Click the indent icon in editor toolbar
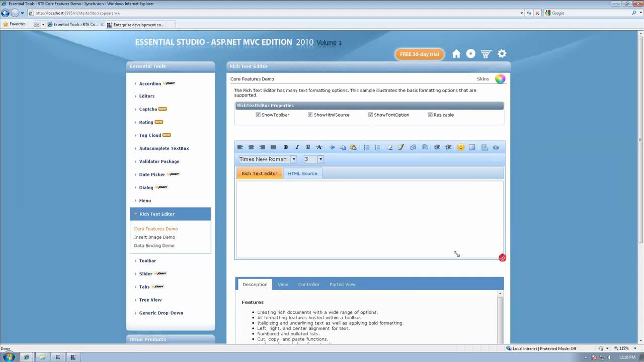 pos(448,147)
